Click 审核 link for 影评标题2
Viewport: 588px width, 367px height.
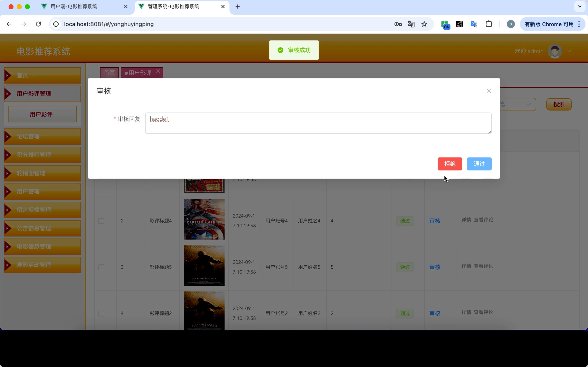click(435, 313)
